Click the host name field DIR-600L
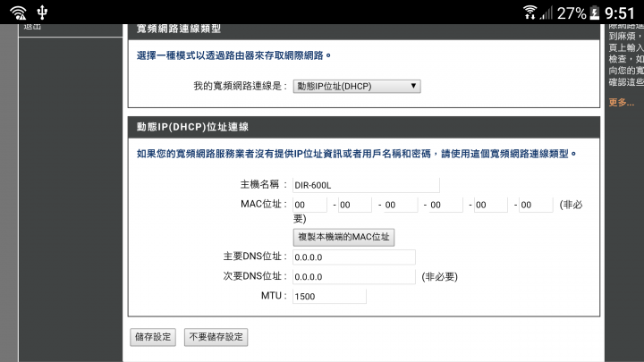 [366, 185]
